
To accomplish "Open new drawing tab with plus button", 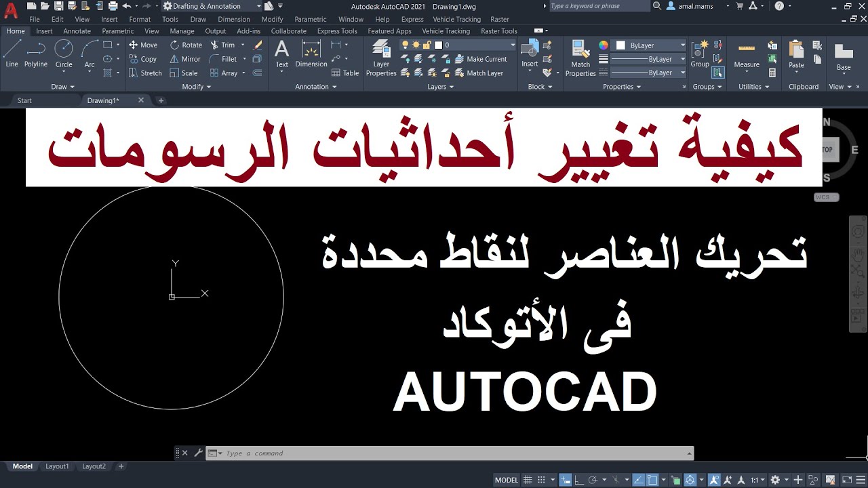I will pos(161,100).
